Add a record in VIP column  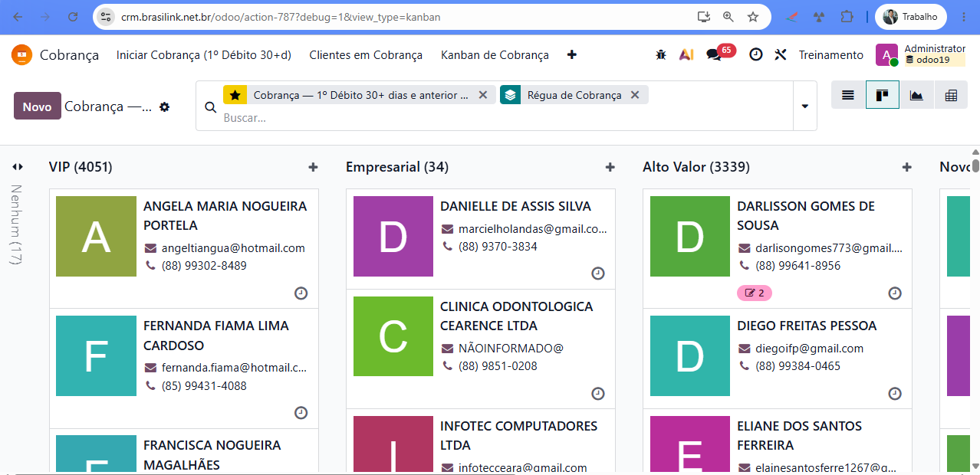[313, 167]
